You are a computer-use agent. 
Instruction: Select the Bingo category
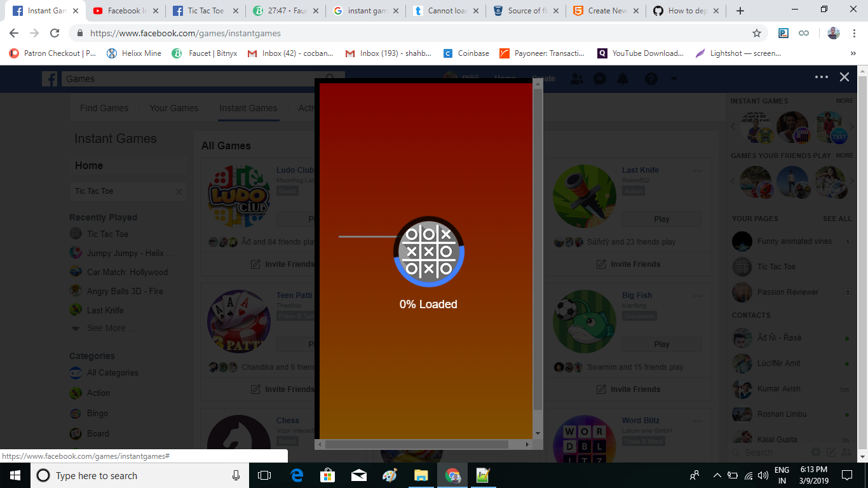coord(97,414)
